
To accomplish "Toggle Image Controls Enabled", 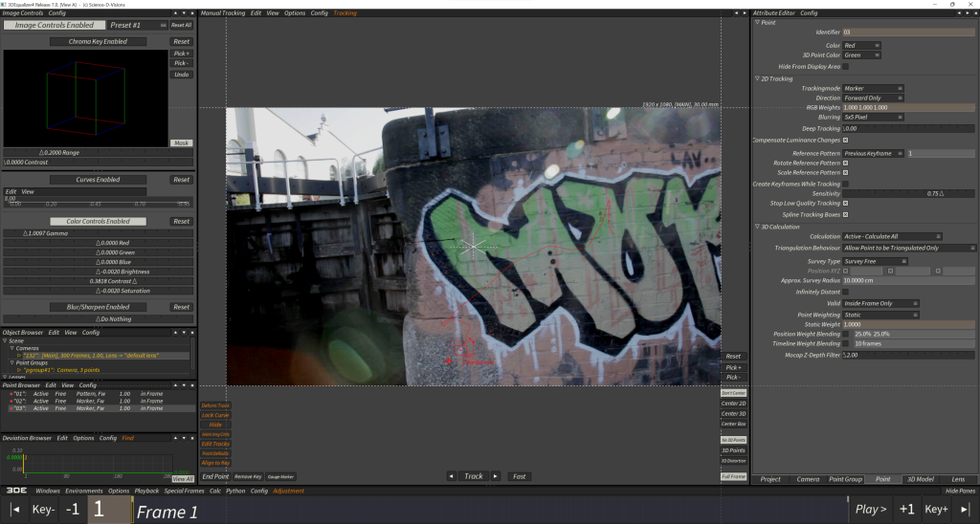I will coord(54,25).
